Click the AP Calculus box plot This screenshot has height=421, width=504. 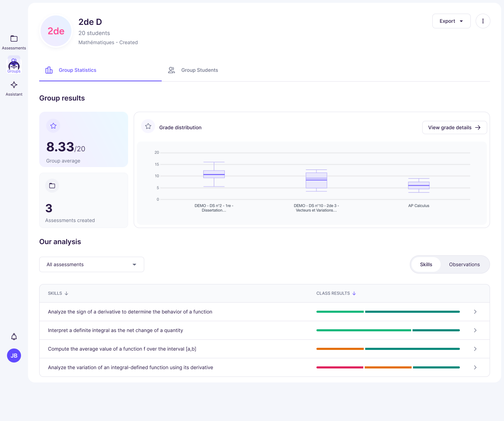pyautogui.click(x=419, y=185)
